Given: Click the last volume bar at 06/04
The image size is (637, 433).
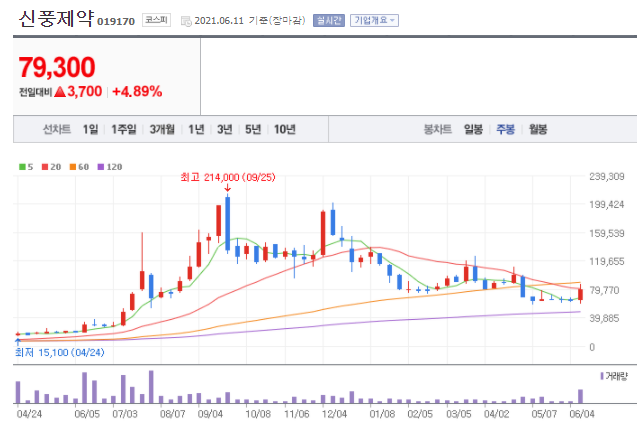Looking at the screenshot, I should click(581, 396).
